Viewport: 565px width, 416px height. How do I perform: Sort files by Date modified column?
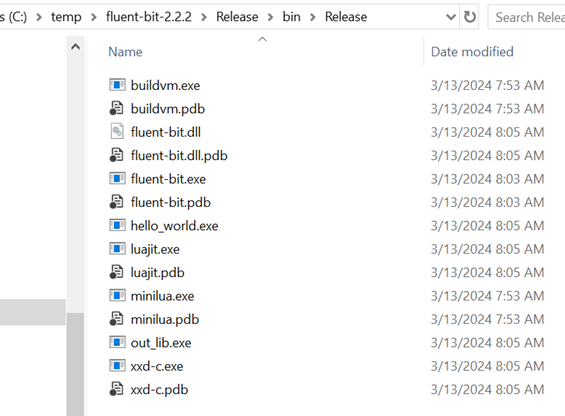tap(472, 52)
